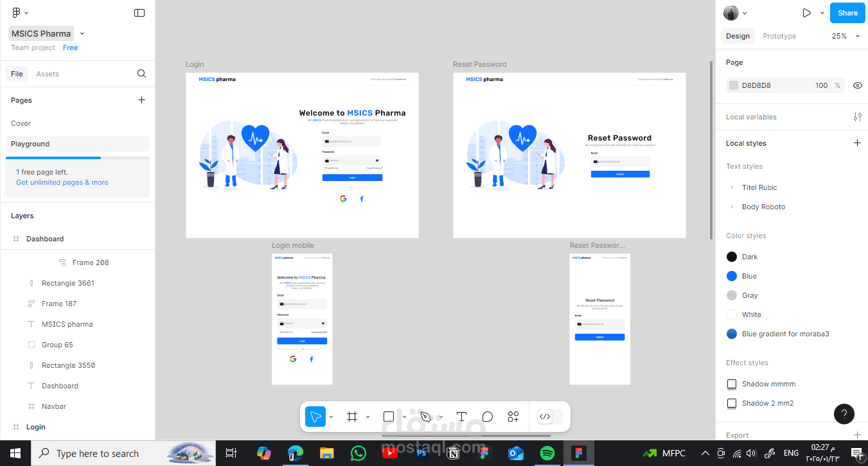Open the help question mark button
This screenshot has width=868, height=466.
click(844, 414)
